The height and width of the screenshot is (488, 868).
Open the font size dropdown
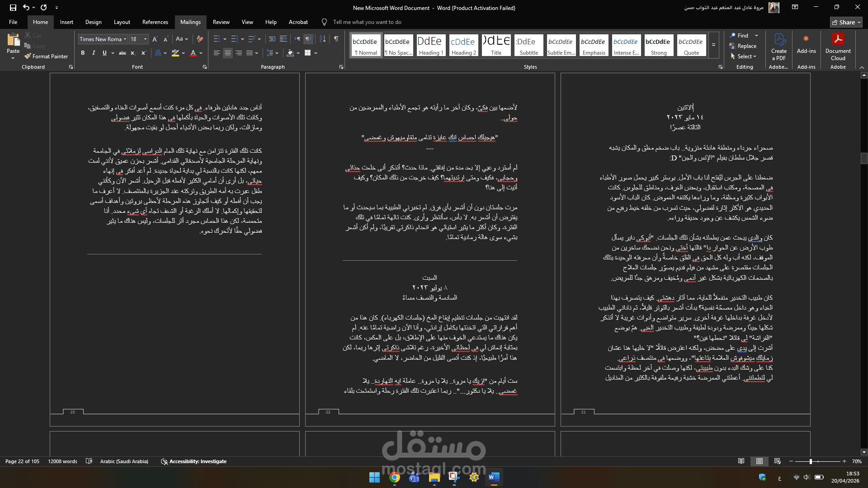pyautogui.click(x=145, y=39)
